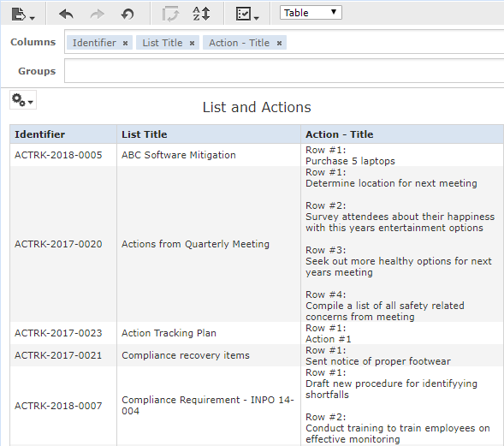
Task: Click Determine location for next meeting text
Action: [x=391, y=183]
